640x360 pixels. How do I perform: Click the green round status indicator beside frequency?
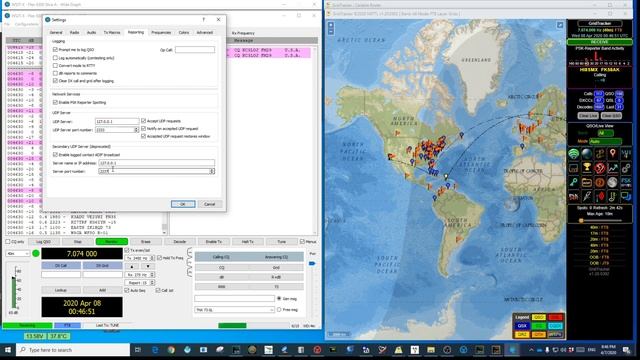pyautogui.click(x=36, y=253)
